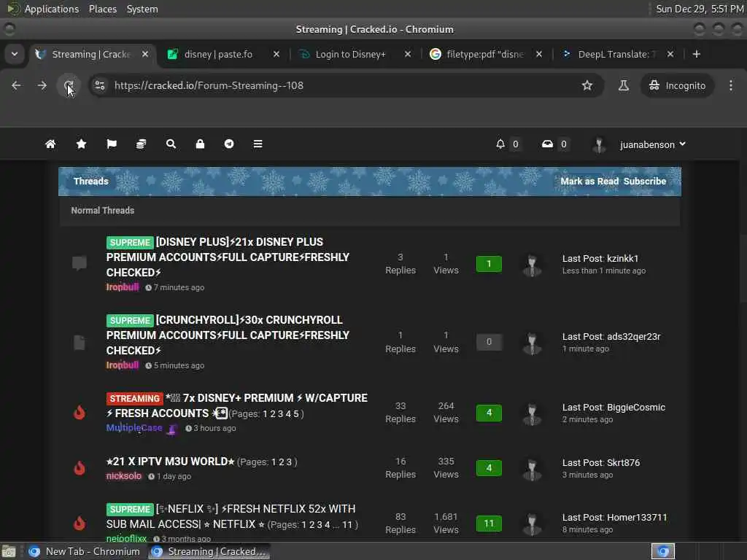Close the Login to Disney+ tab
The height and width of the screenshot is (560, 747).
tap(408, 54)
